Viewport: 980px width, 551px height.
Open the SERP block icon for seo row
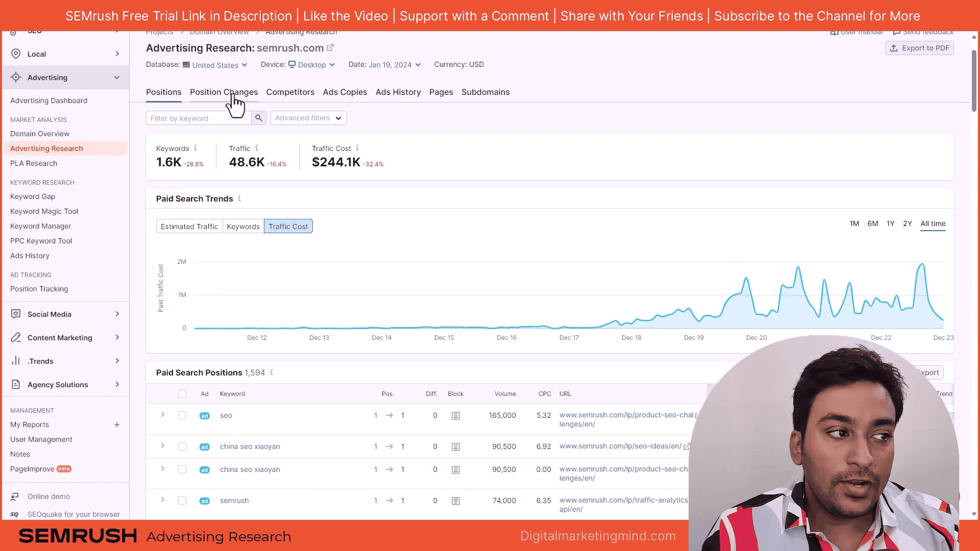pyautogui.click(x=456, y=416)
